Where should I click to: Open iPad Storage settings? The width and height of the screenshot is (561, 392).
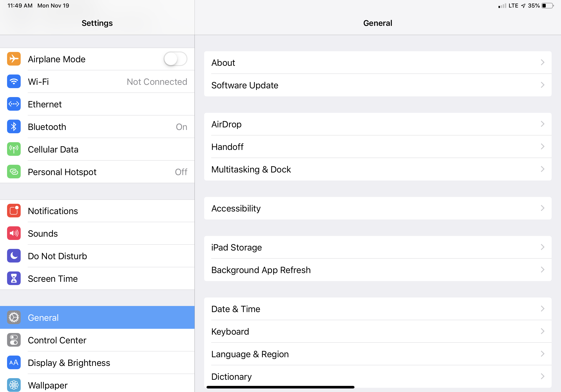(378, 247)
